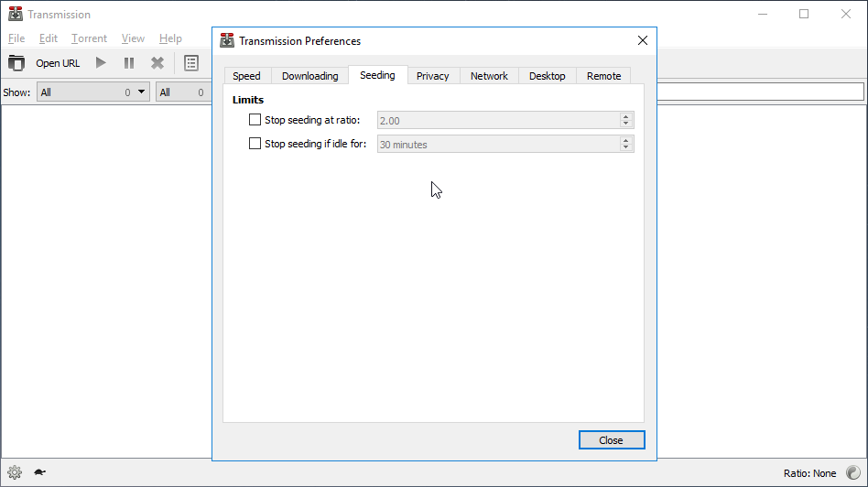Click the Preferences dialog title icon

227,40
